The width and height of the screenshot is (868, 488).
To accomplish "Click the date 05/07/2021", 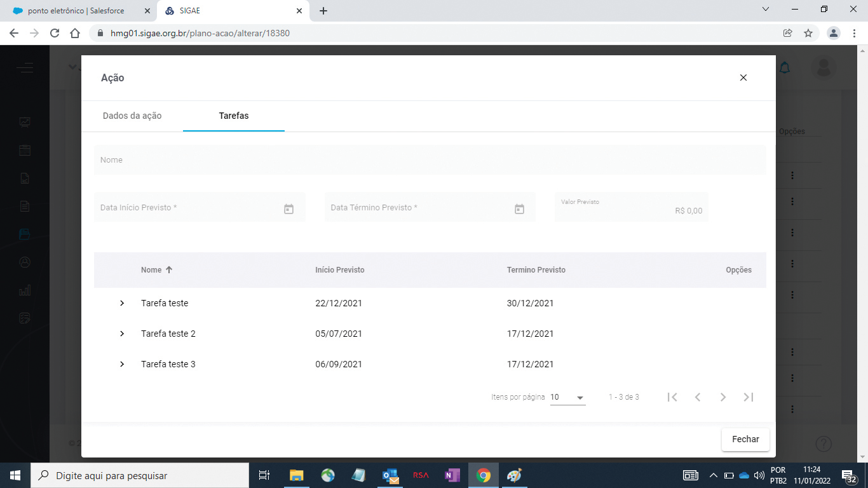I will (x=339, y=334).
